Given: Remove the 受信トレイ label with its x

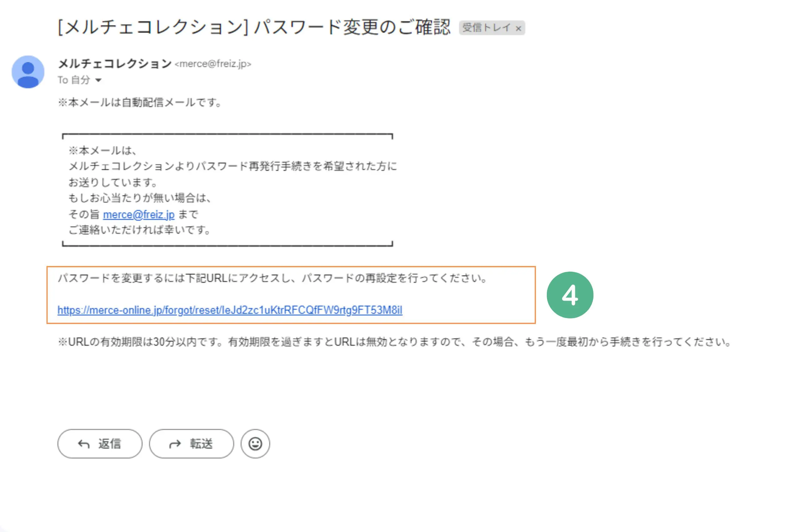Looking at the screenshot, I should 518,28.
